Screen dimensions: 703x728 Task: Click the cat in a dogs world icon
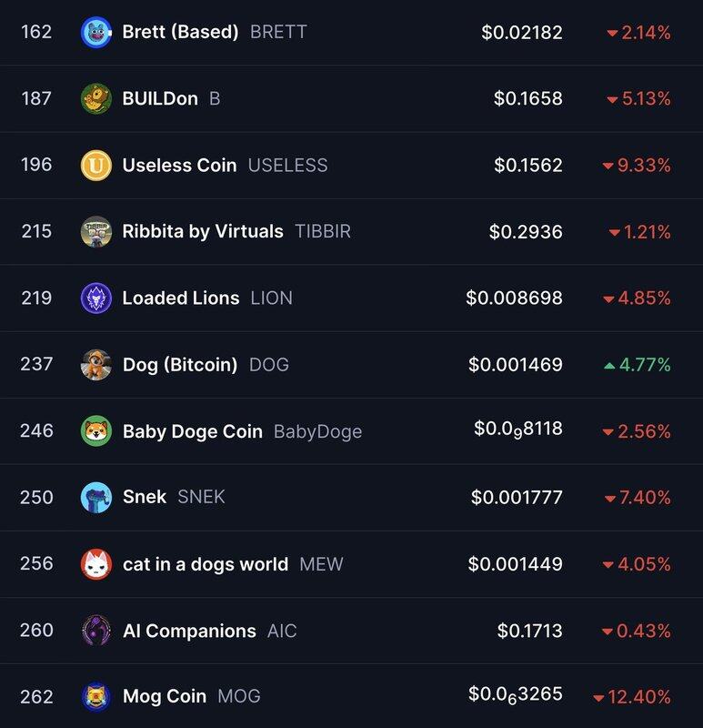click(x=96, y=563)
